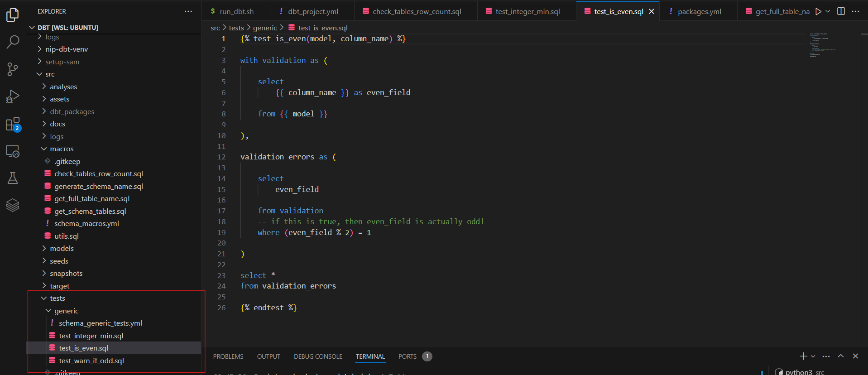Image resolution: width=868 pixels, height=375 pixels.
Task: Run the current file with play icon
Action: click(818, 11)
